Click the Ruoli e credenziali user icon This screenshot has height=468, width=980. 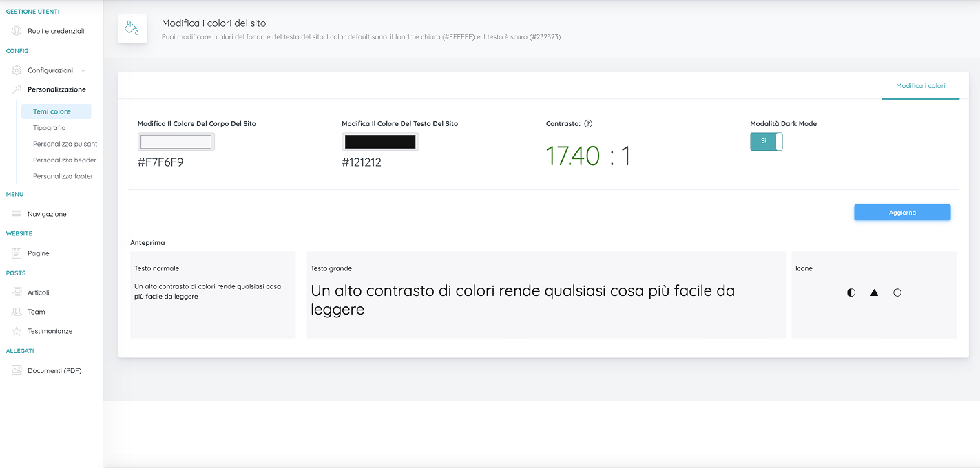(x=17, y=31)
